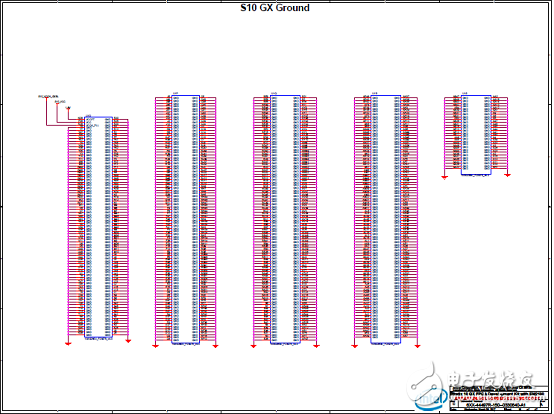This screenshot has width=554, height=414.
Task: Select the small power symbol nearest the first component
Action: click(x=68, y=107)
